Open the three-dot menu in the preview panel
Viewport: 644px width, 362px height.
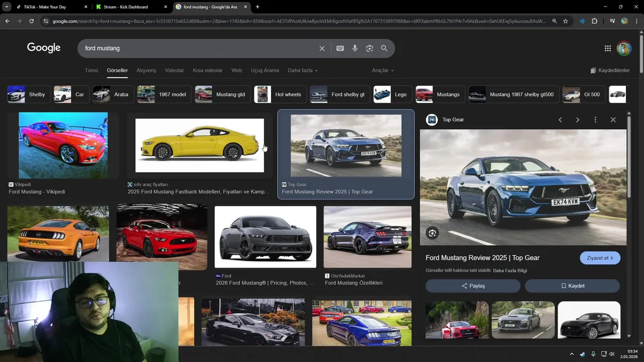click(x=595, y=120)
